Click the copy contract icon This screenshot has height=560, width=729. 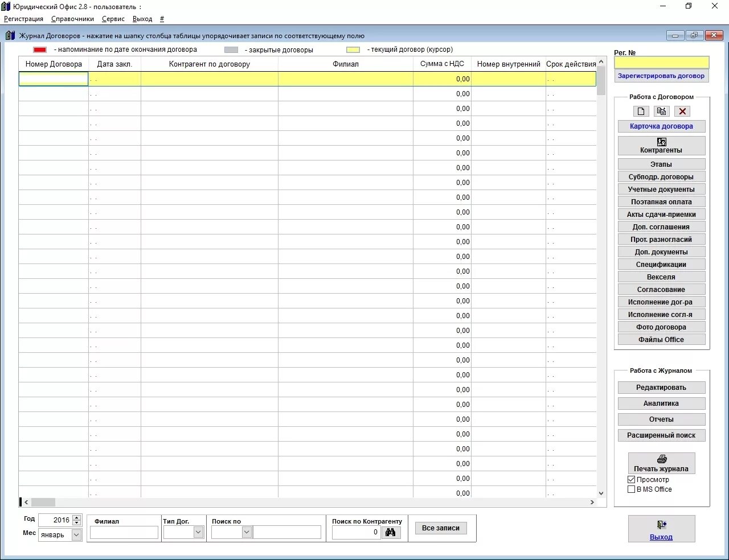[x=662, y=112]
